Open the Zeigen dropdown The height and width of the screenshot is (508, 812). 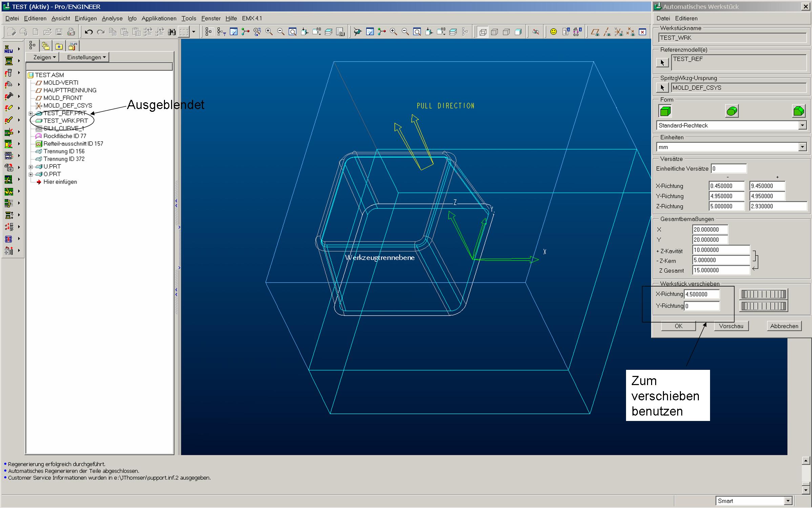coord(42,57)
